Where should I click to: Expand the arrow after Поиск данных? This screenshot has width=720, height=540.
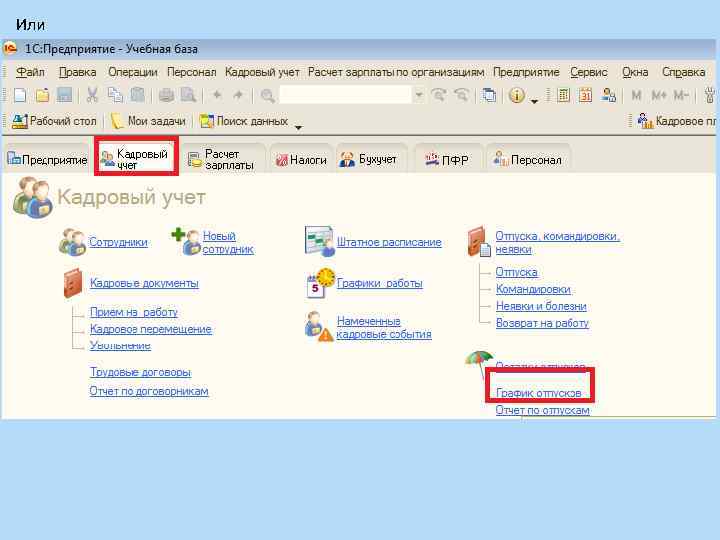[x=298, y=127]
